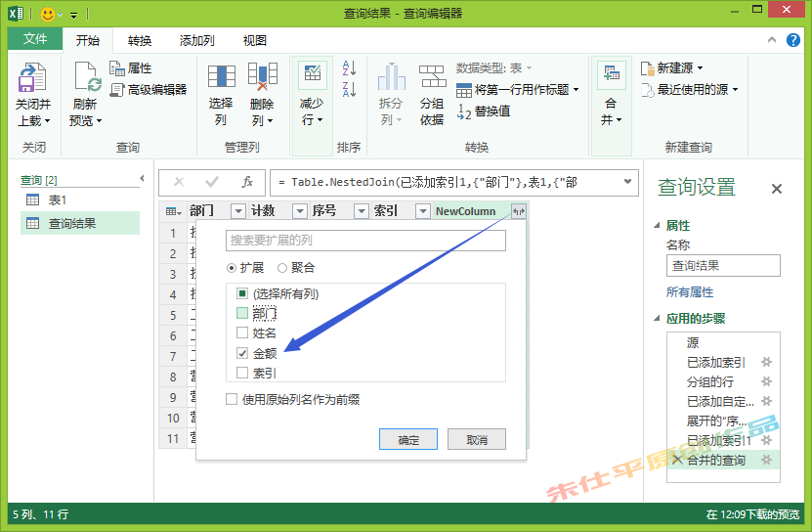Open the help question mark icon
812x532 pixels.
[x=792, y=40]
